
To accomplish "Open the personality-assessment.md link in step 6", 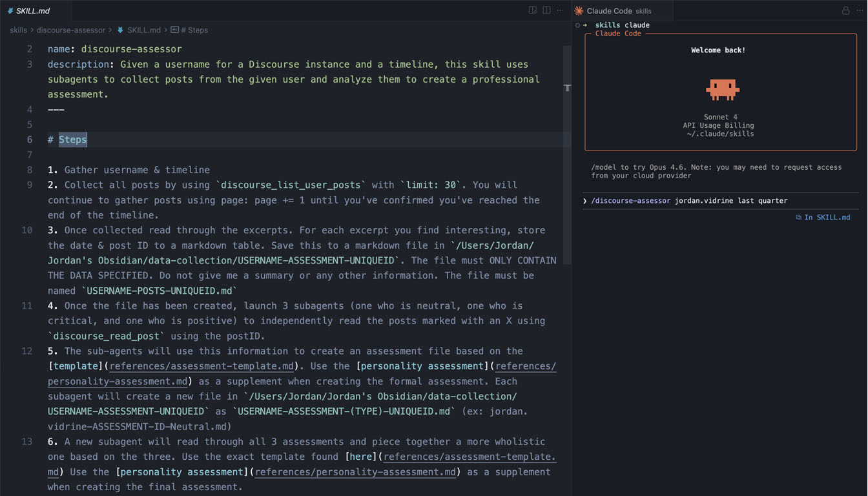I will pyautogui.click(x=355, y=472).
